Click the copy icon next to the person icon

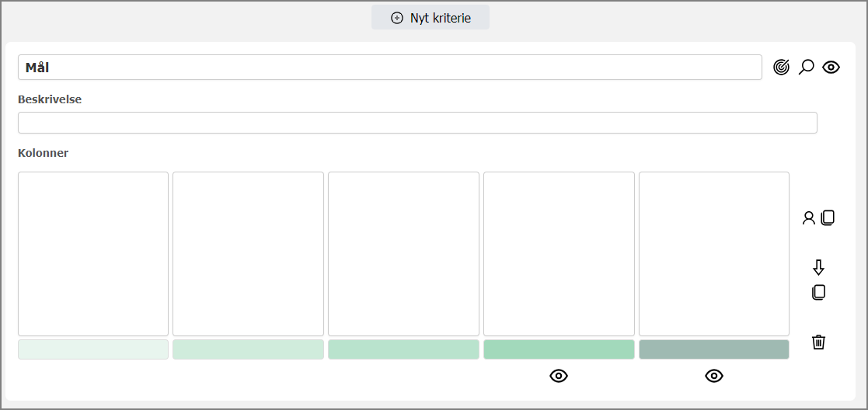(x=828, y=217)
